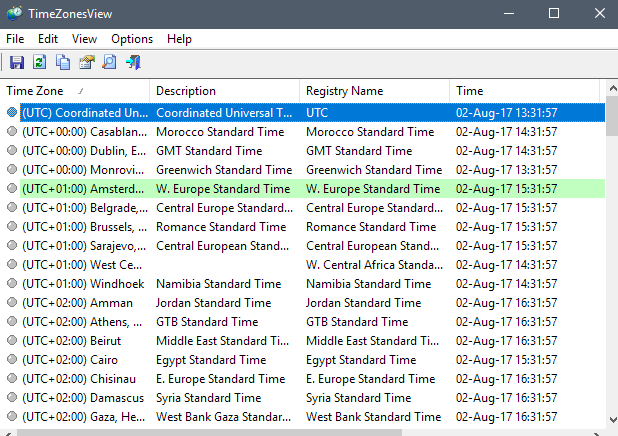The width and height of the screenshot is (618, 436).
Task: Click the Namibia Standard Time description cell
Action: pyautogui.click(x=219, y=284)
